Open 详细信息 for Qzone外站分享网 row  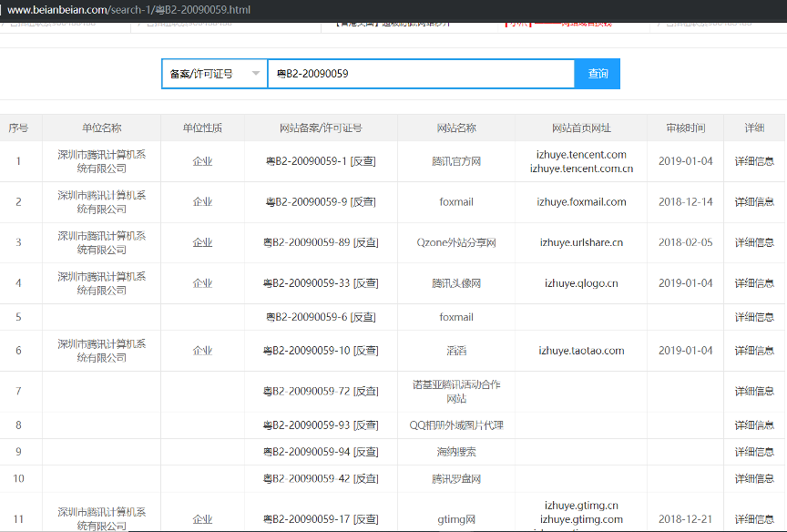(x=754, y=242)
